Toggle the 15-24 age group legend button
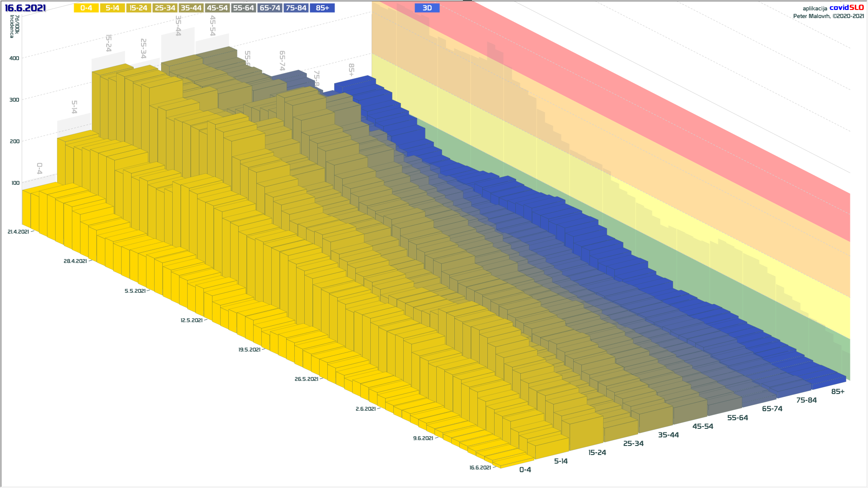The width and height of the screenshot is (868, 488). point(138,8)
